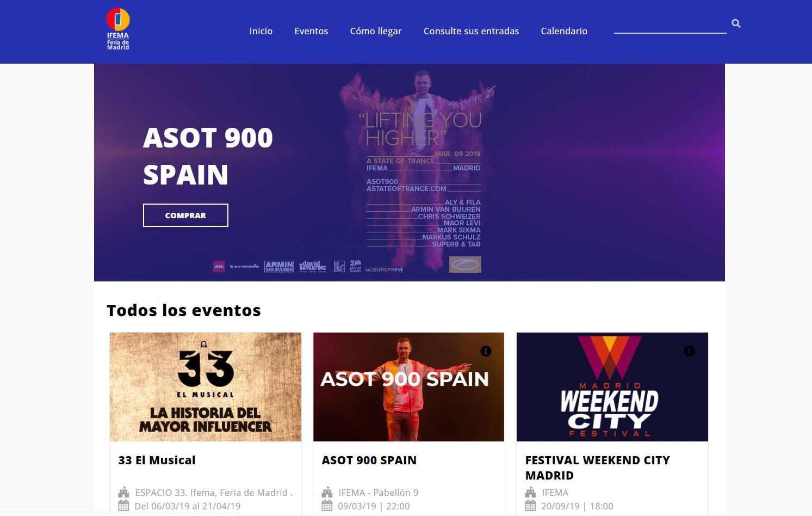Image resolution: width=812 pixels, height=516 pixels.
Task: Open the Eventos menu item
Action: (311, 31)
